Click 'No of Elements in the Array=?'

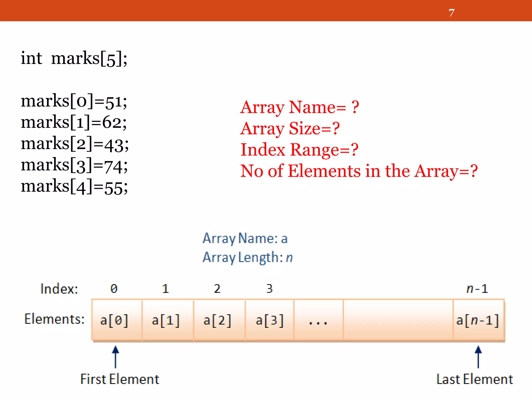[359, 171]
